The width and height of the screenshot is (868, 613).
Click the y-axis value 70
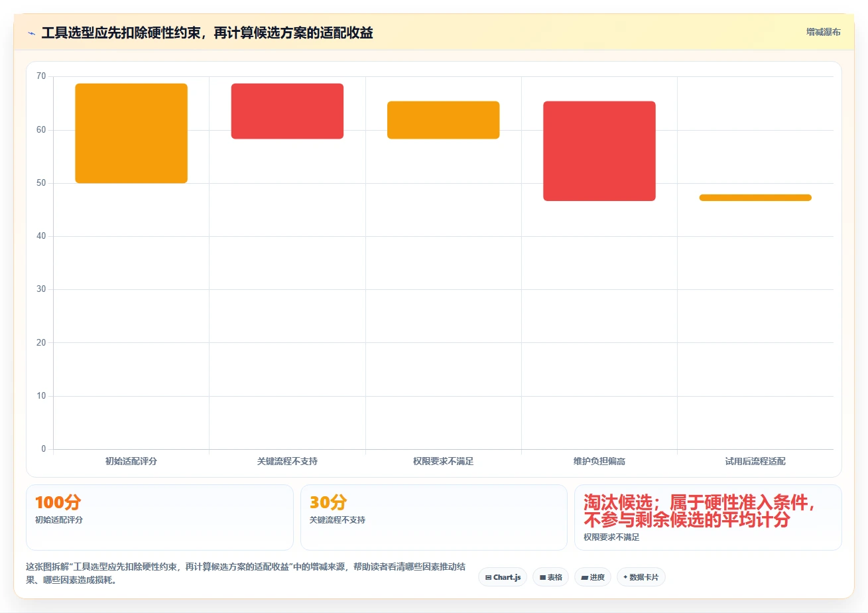click(41, 76)
